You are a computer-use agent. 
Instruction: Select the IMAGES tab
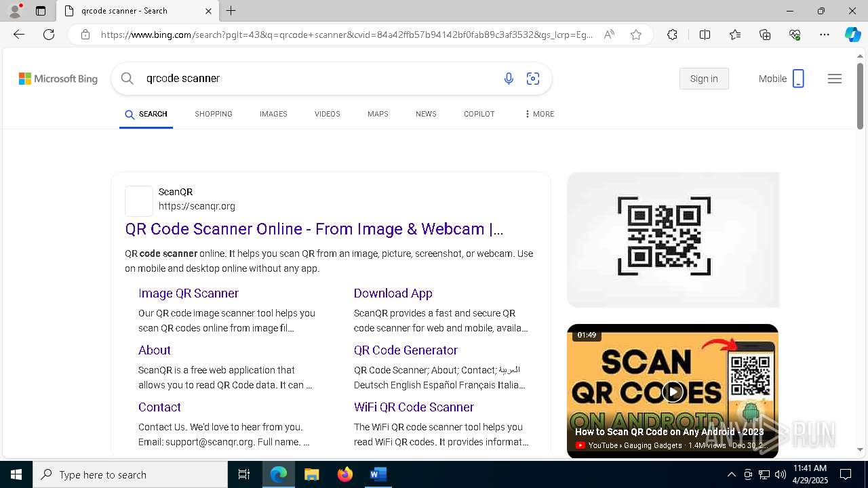click(x=273, y=114)
